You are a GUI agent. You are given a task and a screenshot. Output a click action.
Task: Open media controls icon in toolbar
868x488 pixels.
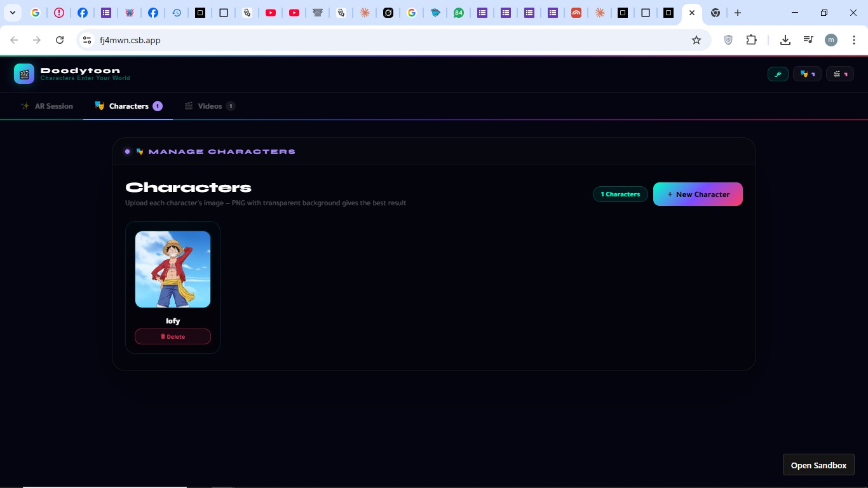pos(808,40)
